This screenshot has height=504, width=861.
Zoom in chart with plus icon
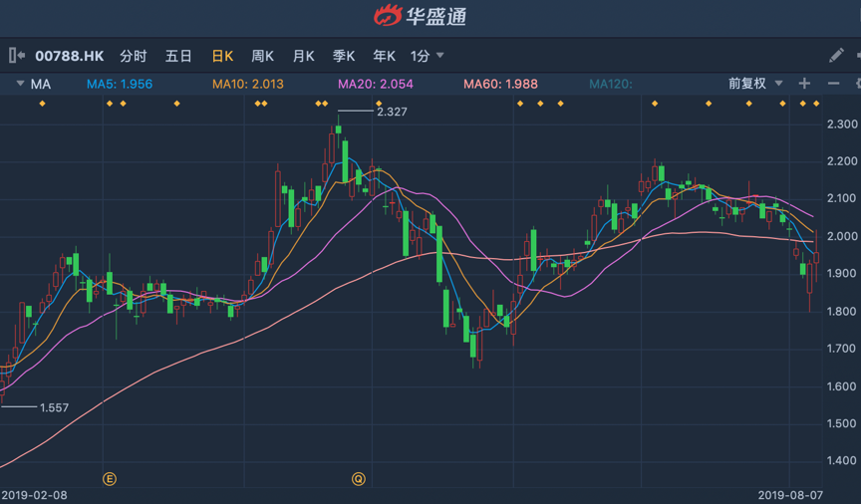coord(804,84)
